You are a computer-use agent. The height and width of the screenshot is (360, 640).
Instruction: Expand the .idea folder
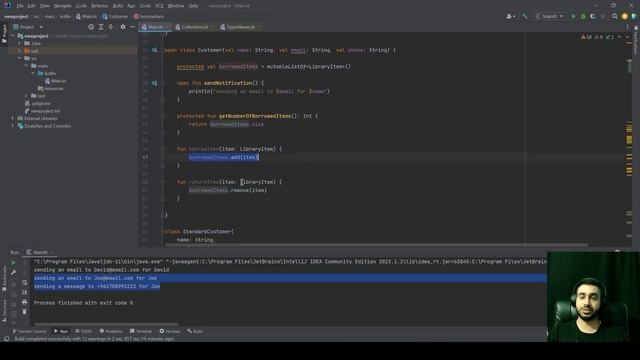tap(19, 43)
